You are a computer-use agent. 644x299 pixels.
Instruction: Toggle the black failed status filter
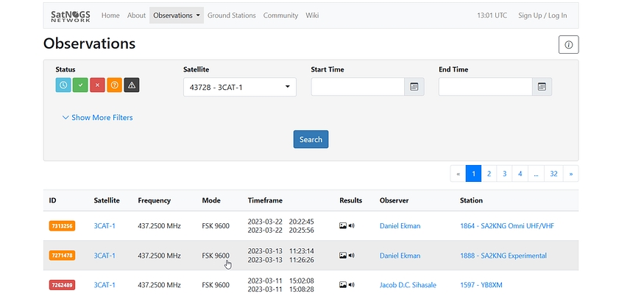click(132, 85)
